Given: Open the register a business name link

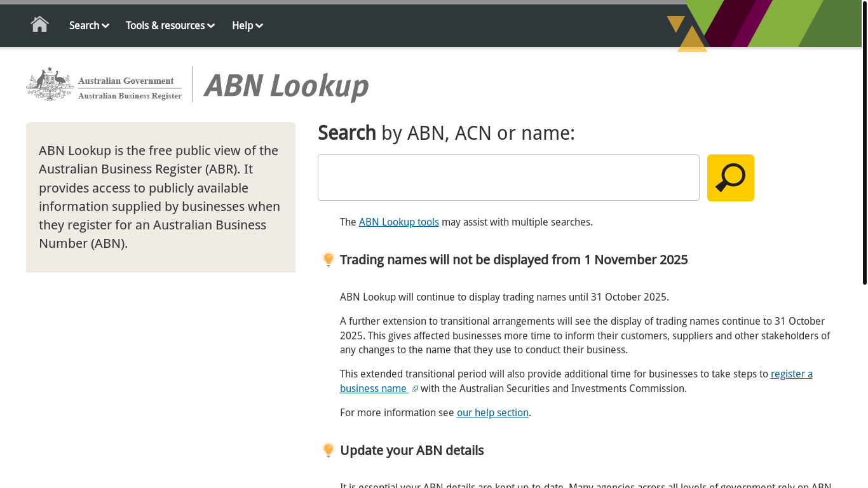Looking at the screenshot, I should click(576, 381).
